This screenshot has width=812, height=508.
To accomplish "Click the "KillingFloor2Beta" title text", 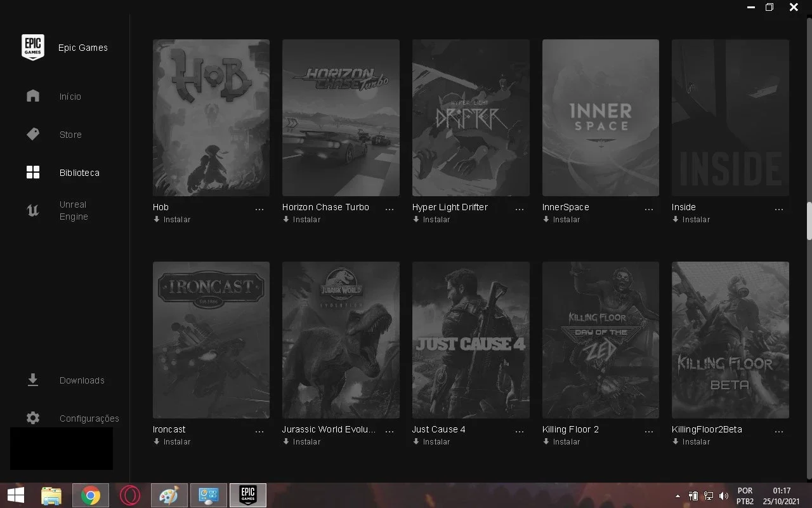I will [707, 429].
